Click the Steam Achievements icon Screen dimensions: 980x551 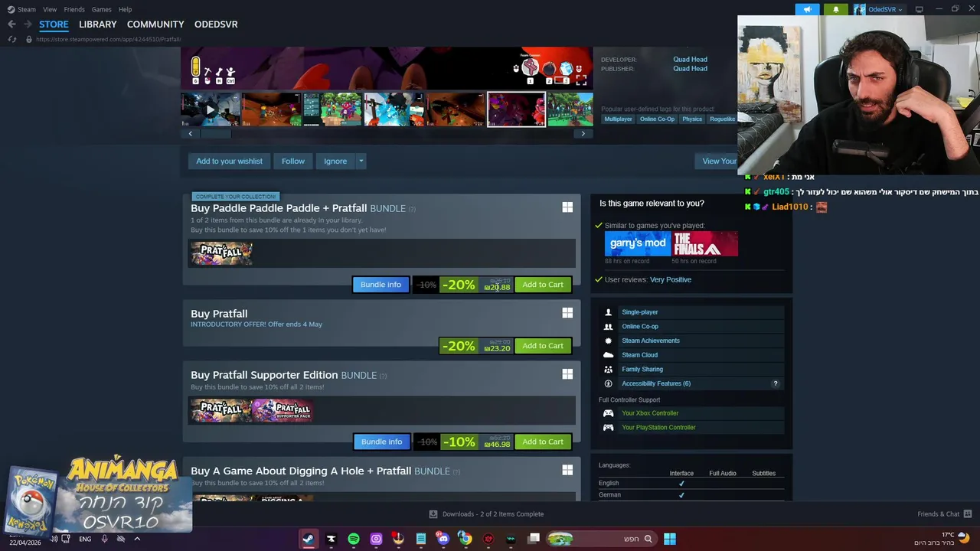click(x=608, y=341)
